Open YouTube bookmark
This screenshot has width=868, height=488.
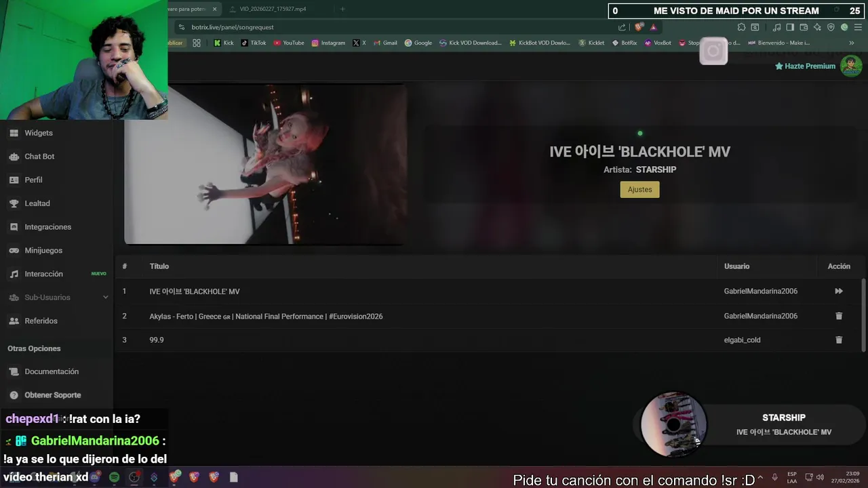tap(289, 43)
